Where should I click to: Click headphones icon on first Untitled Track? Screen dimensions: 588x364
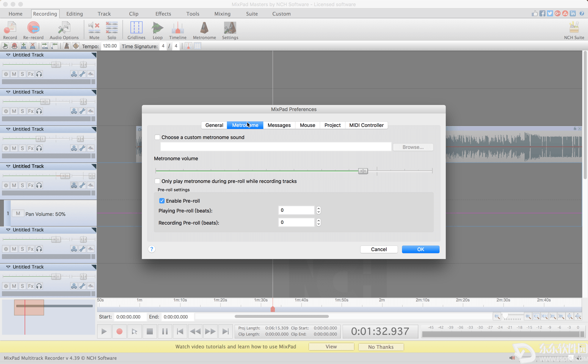click(x=39, y=74)
